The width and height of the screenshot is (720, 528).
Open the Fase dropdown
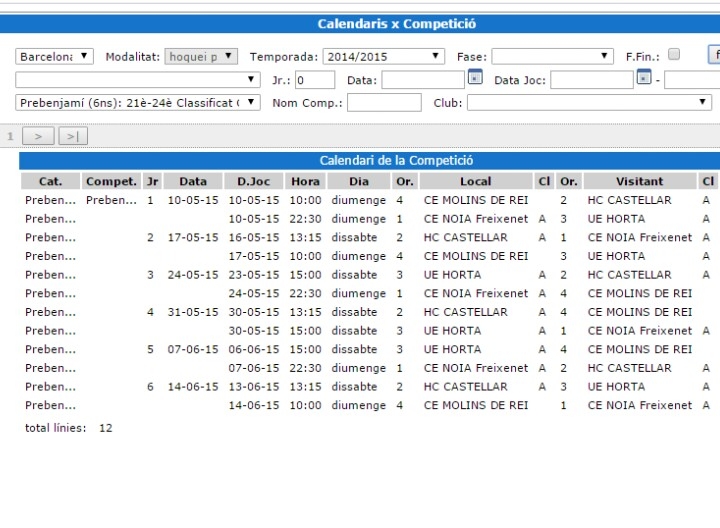552,57
